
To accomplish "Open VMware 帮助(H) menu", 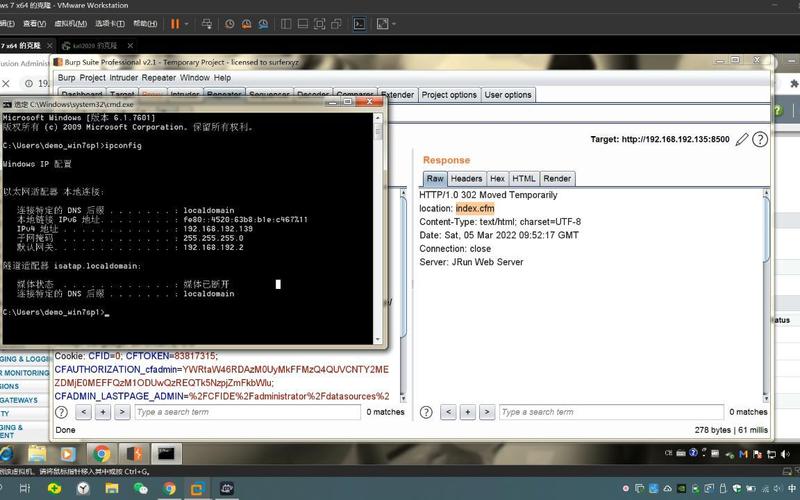I will click(145, 24).
